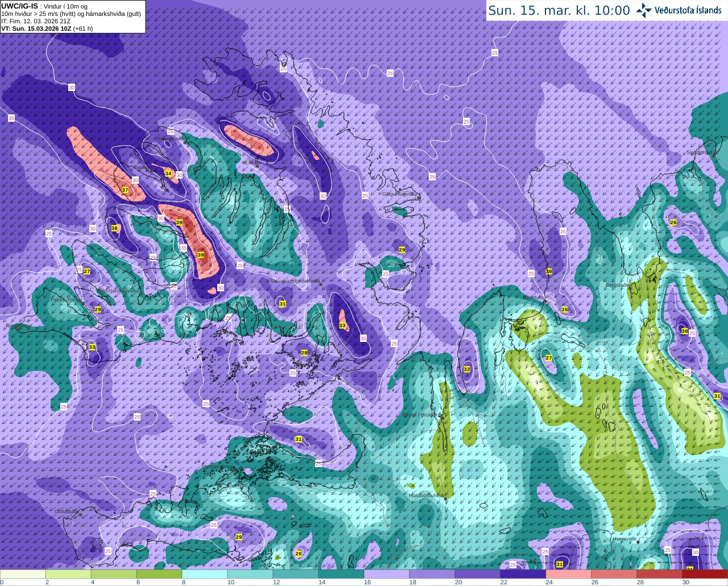Click the Steingrímsfjarðarheiði station label

tap(295, 281)
